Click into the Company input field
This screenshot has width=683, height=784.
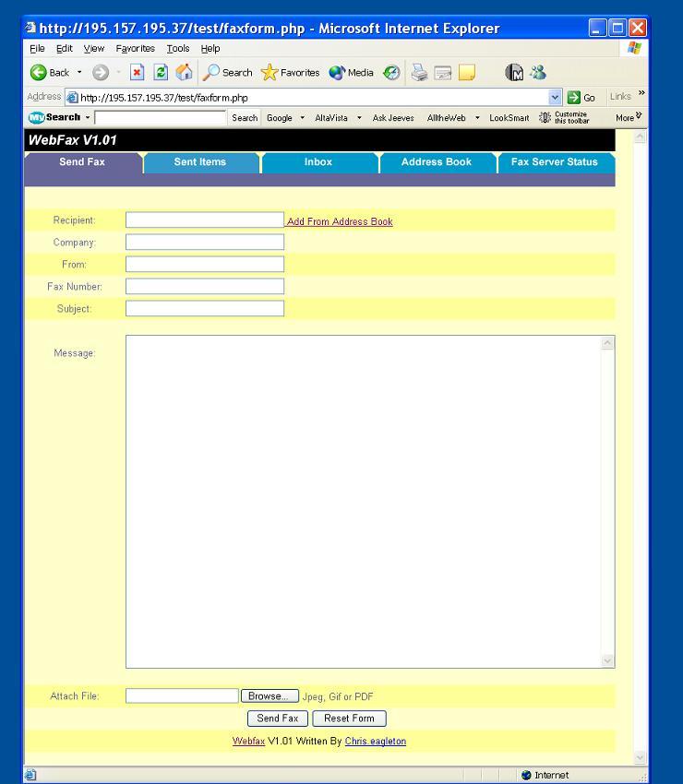point(205,242)
